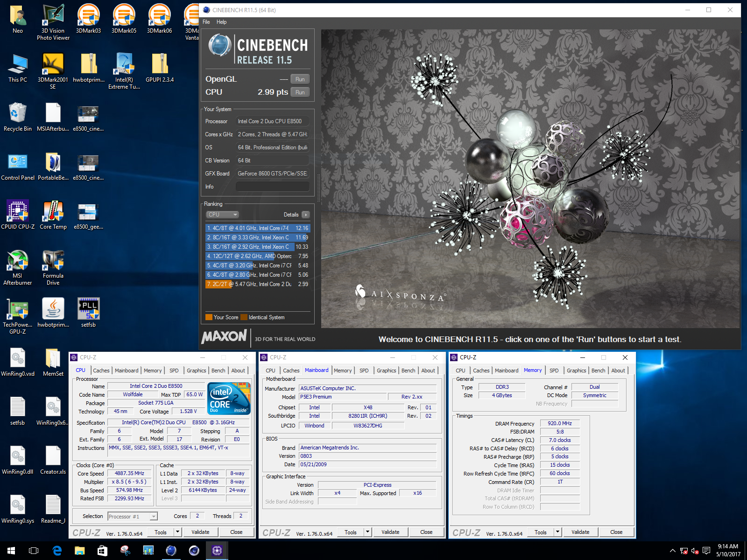Open Task View on the taskbar

34,551
